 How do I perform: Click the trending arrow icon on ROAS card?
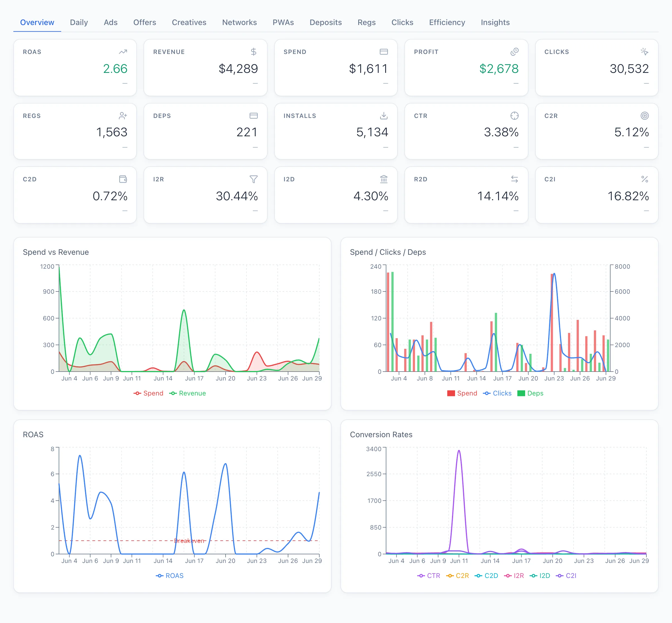point(123,51)
